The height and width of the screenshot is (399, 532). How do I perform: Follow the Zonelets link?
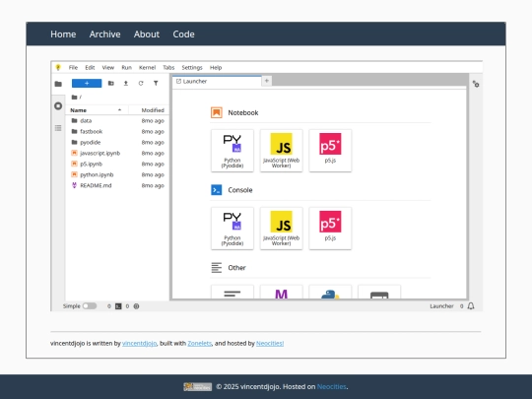[x=199, y=344]
